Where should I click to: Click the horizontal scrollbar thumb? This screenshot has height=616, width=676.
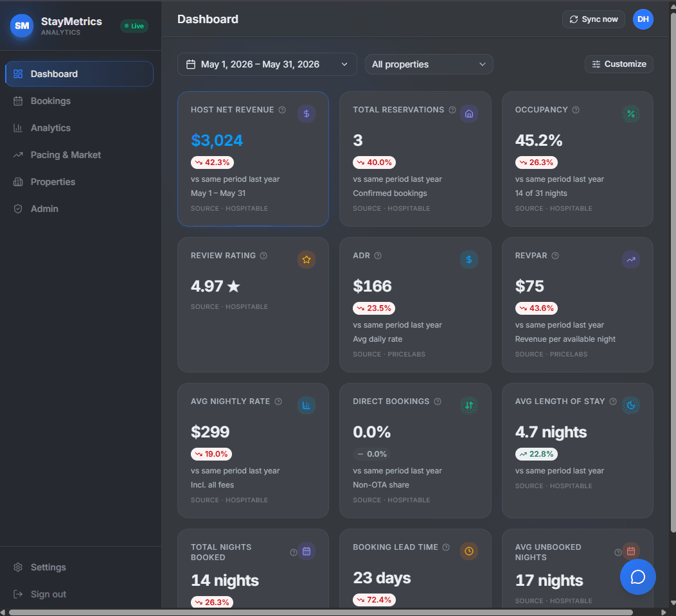pyautogui.click(x=321, y=613)
